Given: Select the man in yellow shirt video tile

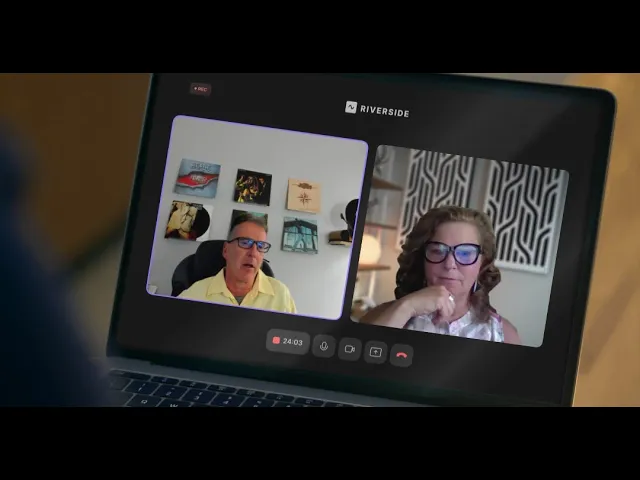Looking at the screenshot, I should [258, 218].
